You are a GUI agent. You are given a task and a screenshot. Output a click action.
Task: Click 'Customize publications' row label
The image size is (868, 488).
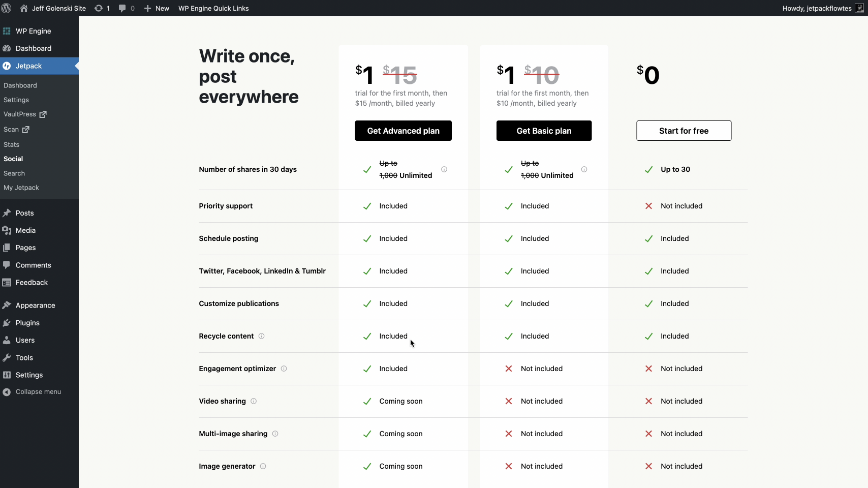pyautogui.click(x=239, y=303)
